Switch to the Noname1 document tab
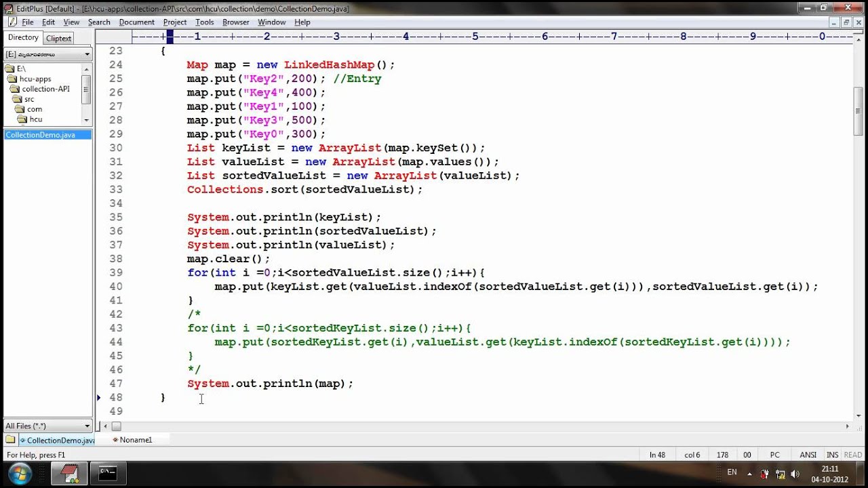The width and height of the screenshot is (868, 488). (x=132, y=440)
